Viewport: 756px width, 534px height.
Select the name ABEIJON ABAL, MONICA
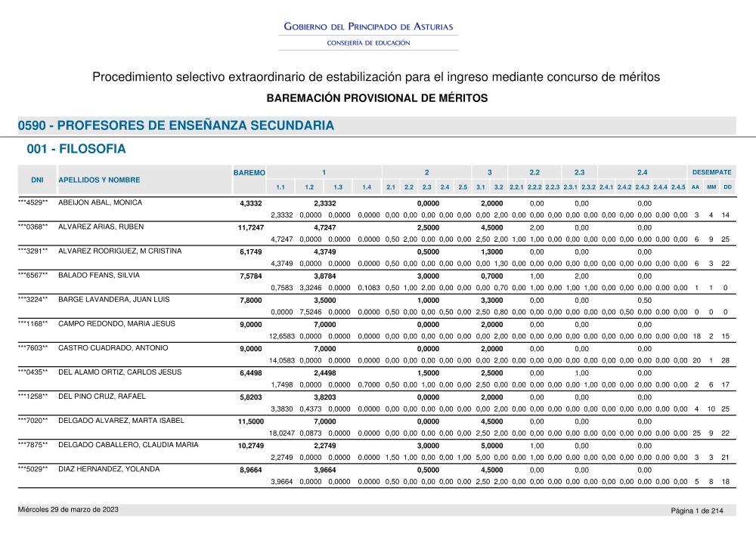tap(100, 203)
